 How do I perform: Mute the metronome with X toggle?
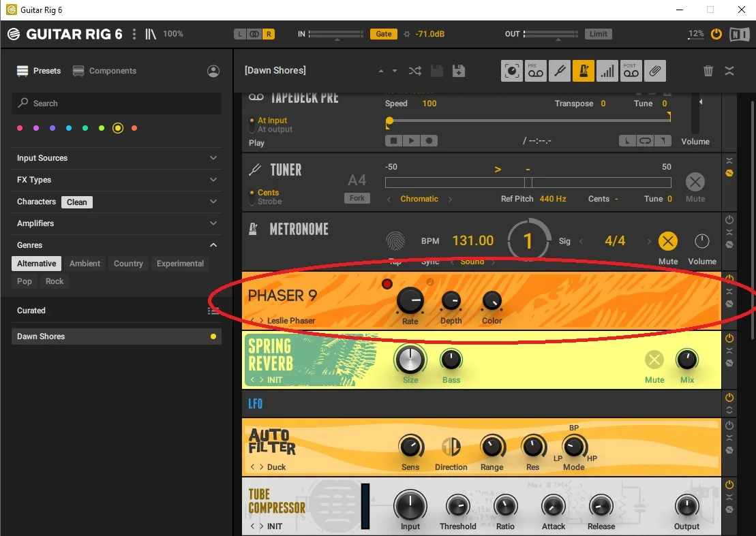[x=668, y=241]
